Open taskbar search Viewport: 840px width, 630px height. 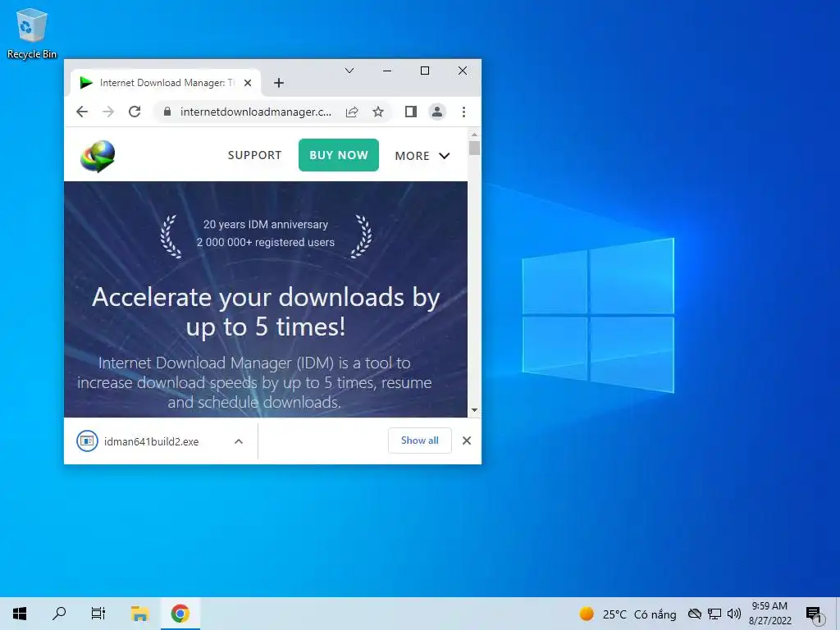coord(59,614)
